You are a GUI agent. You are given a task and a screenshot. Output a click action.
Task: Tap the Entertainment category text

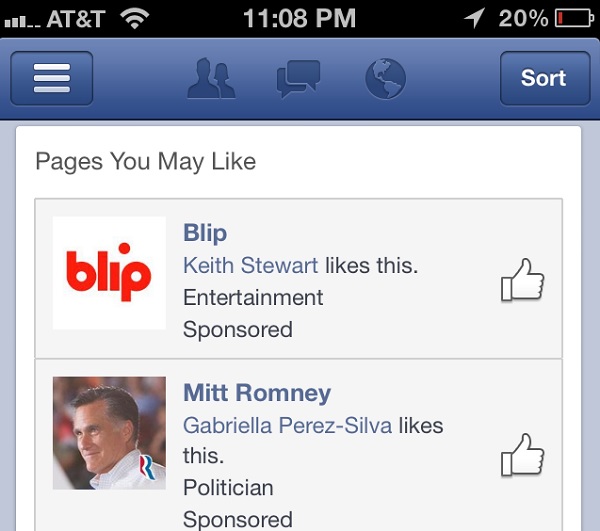pyautogui.click(x=253, y=297)
